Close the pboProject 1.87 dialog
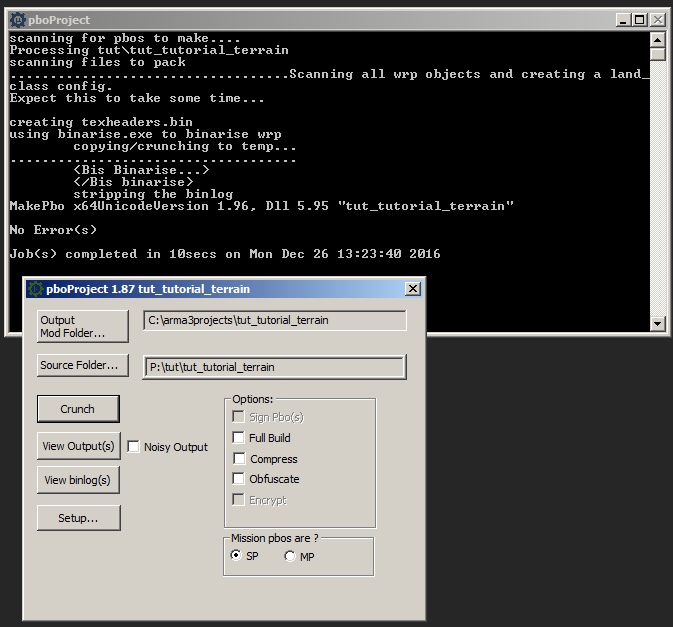Viewport: 673px width, 627px height. point(412,289)
